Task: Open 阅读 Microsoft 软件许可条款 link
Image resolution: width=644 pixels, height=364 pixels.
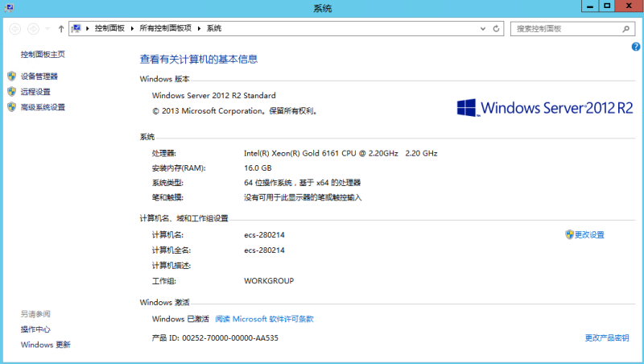Action: tap(264, 319)
